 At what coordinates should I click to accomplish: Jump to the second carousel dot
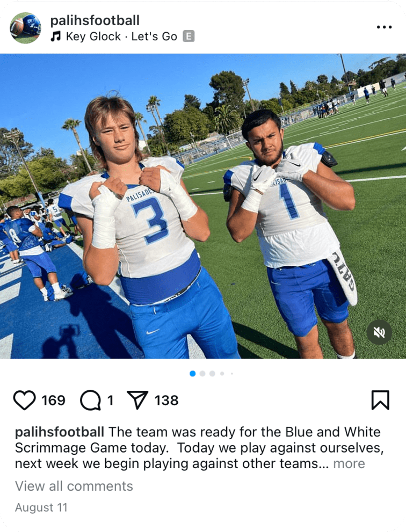tap(202, 374)
